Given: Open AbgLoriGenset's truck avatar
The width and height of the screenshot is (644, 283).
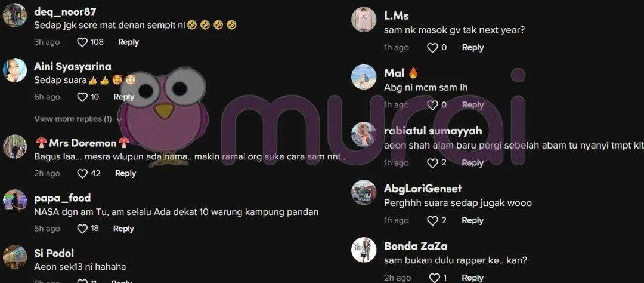Looking at the screenshot, I should coord(364,192).
